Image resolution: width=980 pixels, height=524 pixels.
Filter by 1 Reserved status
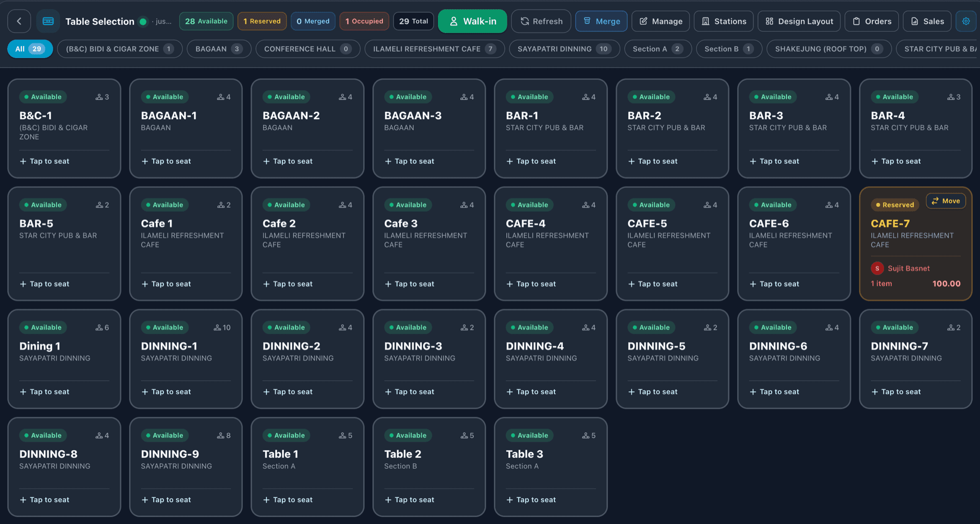262,21
